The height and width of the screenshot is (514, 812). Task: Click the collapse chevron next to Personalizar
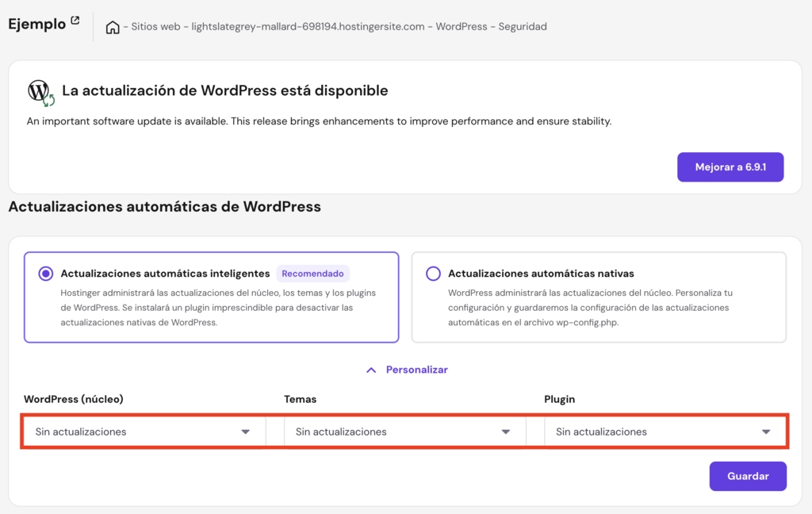tap(371, 369)
